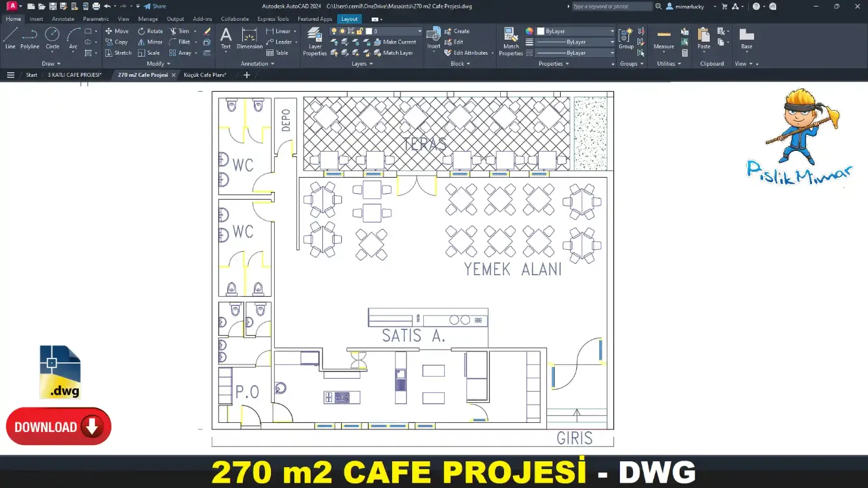This screenshot has height=488, width=868.
Task: Click the object color wheel icon
Action: click(529, 31)
